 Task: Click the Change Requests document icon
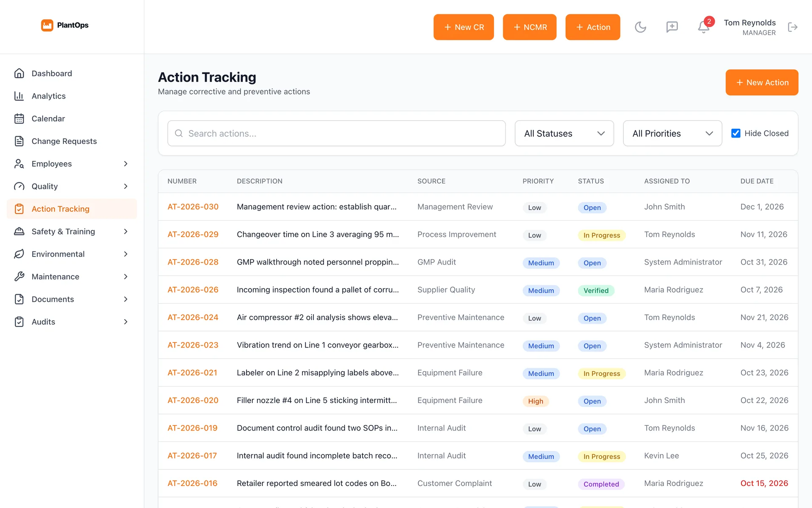tap(19, 141)
